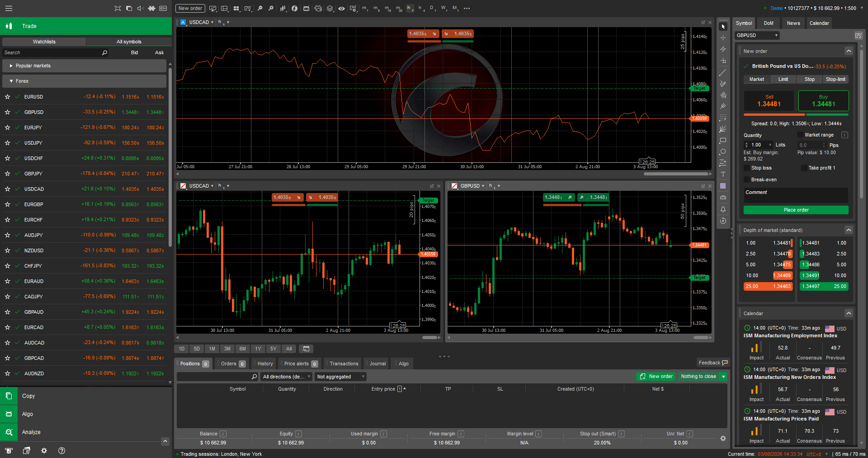
Task: Select the cursor pointer drawing tool
Action: point(723,27)
